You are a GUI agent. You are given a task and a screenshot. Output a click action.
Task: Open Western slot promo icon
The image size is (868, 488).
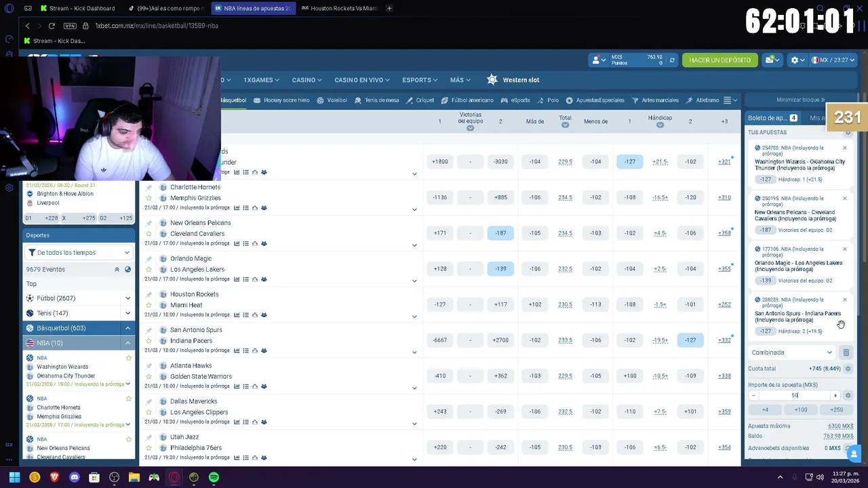tap(492, 80)
